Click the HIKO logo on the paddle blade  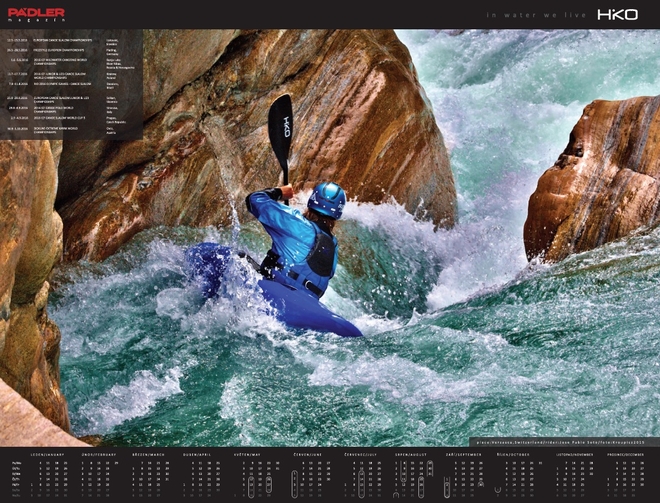pyautogui.click(x=284, y=126)
